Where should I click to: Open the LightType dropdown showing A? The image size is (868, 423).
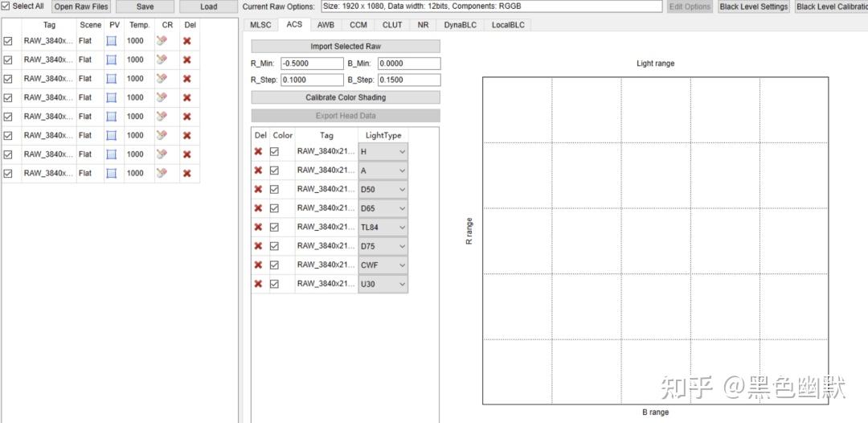[383, 170]
